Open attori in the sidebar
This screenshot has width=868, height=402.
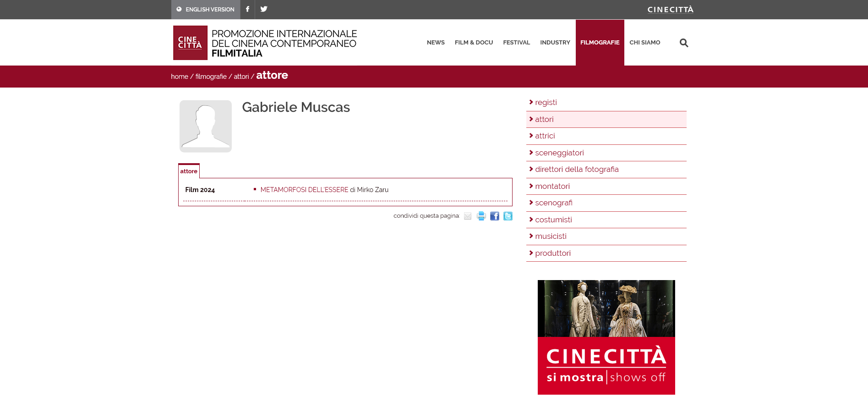click(x=606, y=119)
